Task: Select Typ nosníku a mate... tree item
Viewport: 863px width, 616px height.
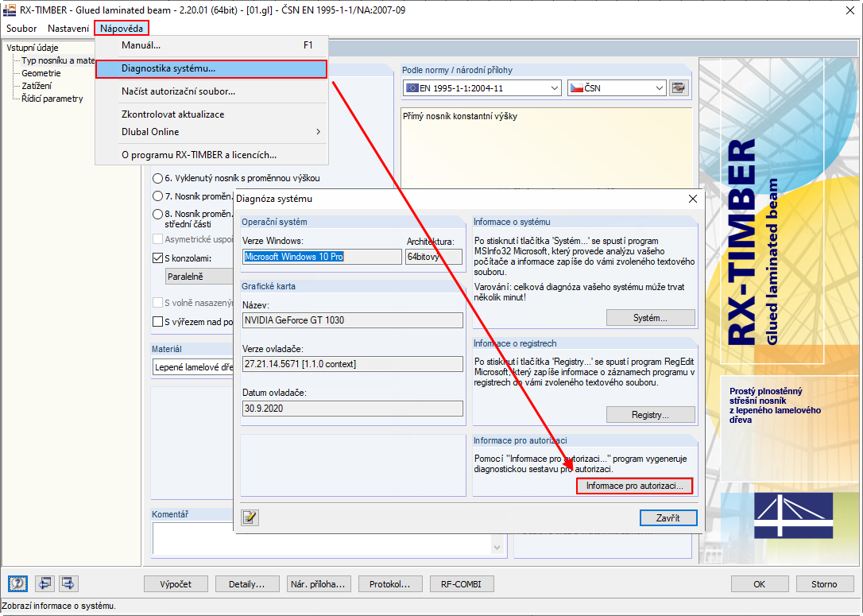Action: [x=58, y=60]
